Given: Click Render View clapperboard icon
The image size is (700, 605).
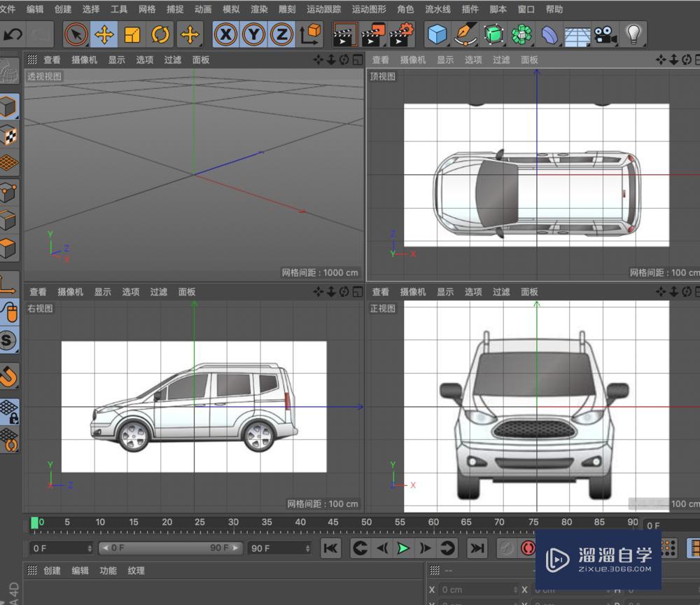Looking at the screenshot, I should coord(344,34).
